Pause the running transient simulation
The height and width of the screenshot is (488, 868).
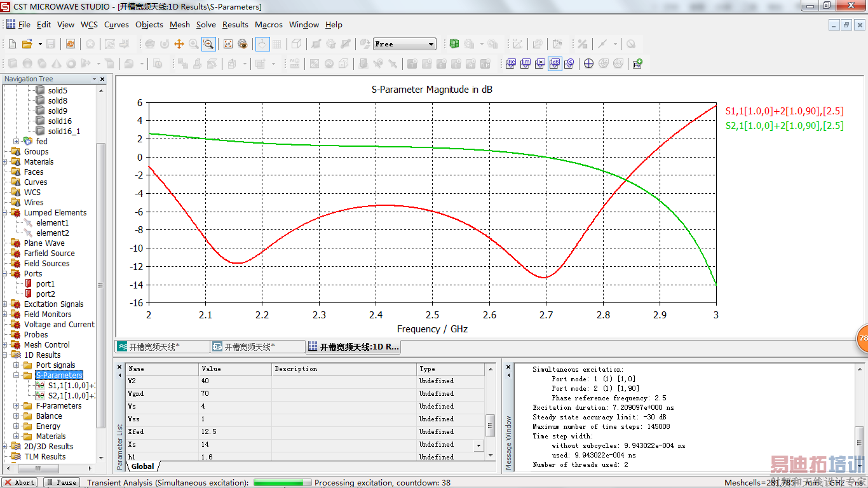click(x=62, y=482)
